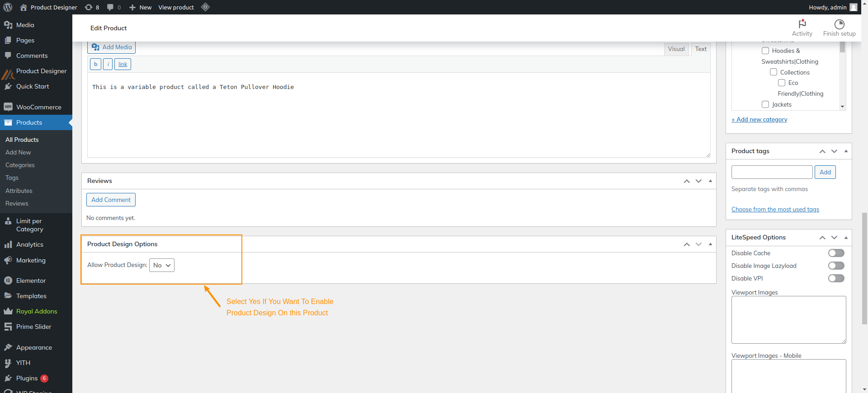Click the Marketing megaphone icon
This screenshot has width=868, height=393.
click(x=8, y=260)
